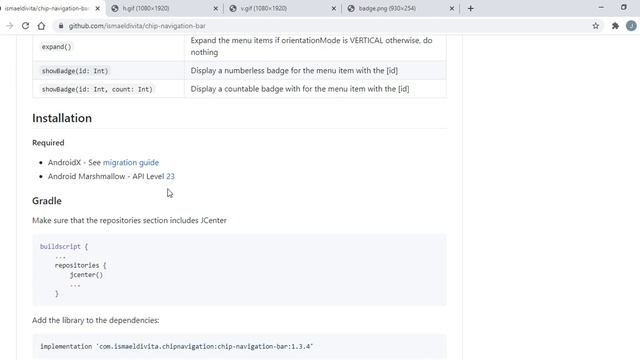Click the AndroidX requirement bullet text
The width and height of the screenshot is (640, 360).
(x=103, y=162)
